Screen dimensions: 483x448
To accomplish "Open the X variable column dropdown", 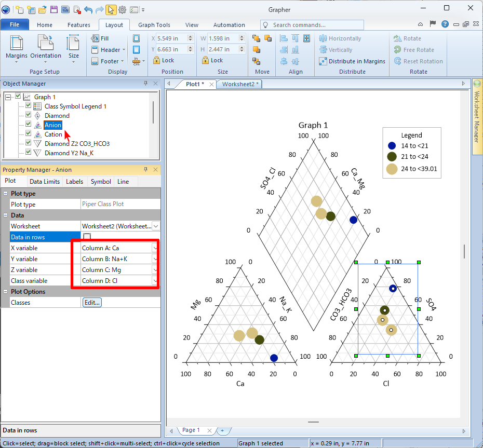I will click(x=155, y=248).
